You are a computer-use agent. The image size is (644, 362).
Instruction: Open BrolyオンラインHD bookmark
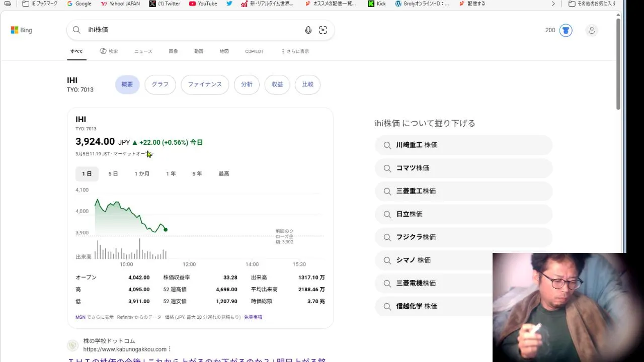pos(422,4)
